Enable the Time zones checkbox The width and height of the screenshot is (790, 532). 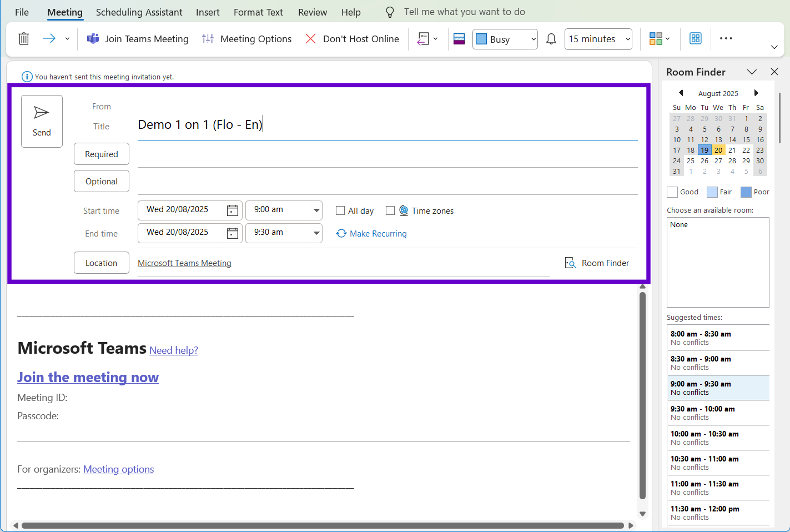(x=390, y=210)
